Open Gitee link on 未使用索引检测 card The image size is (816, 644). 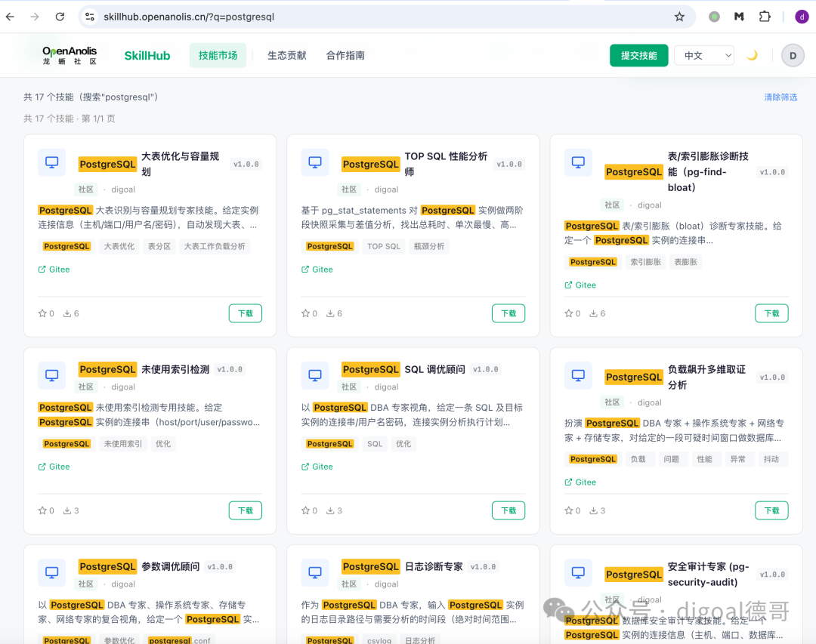point(54,467)
